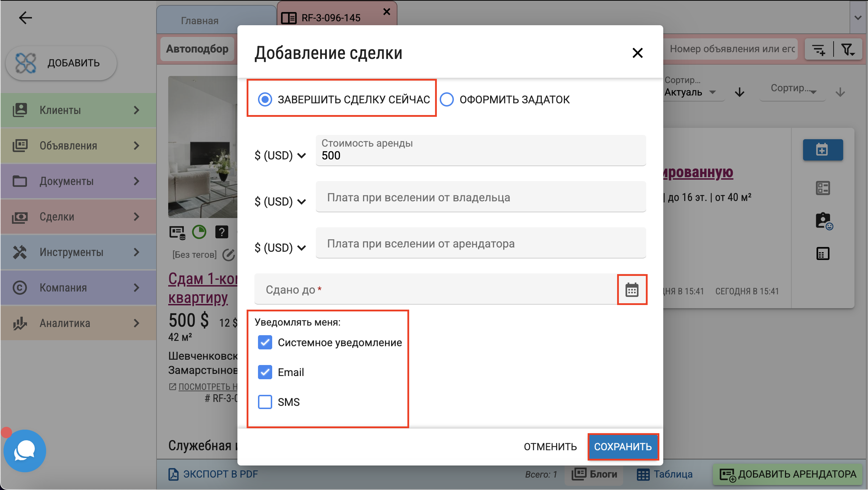The height and width of the screenshot is (490, 868).
Task: Click the green pie clock icon
Action: click(199, 232)
